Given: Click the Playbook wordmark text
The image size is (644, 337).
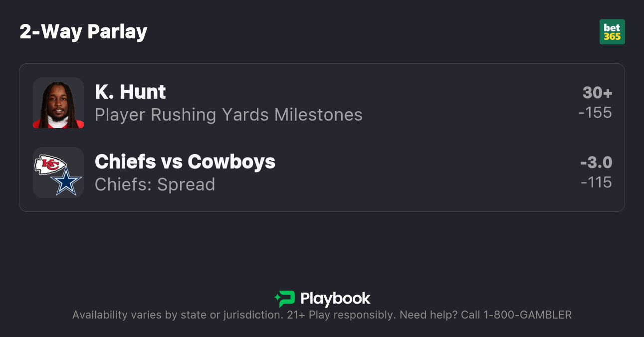Looking at the screenshot, I should (335, 299).
